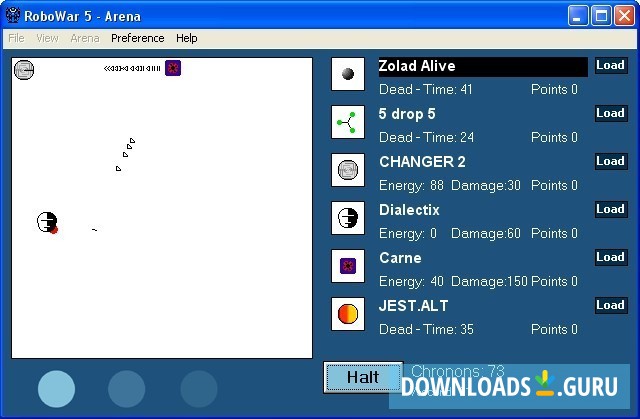Click the RoboWar title bar icon
Viewport: 640px width, 419px height.
coord(13,15)
